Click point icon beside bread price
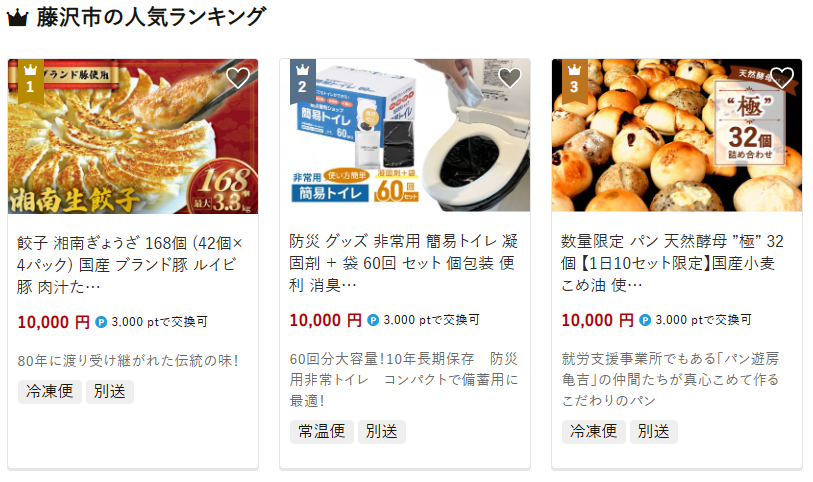Screen dimensions: 813x482 point(645,320)
